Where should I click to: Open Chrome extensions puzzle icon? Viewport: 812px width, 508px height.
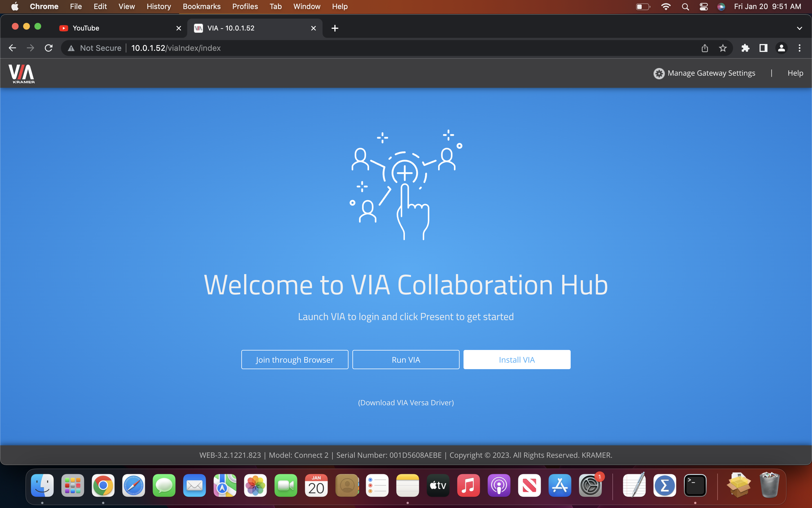tap(745, 48)
